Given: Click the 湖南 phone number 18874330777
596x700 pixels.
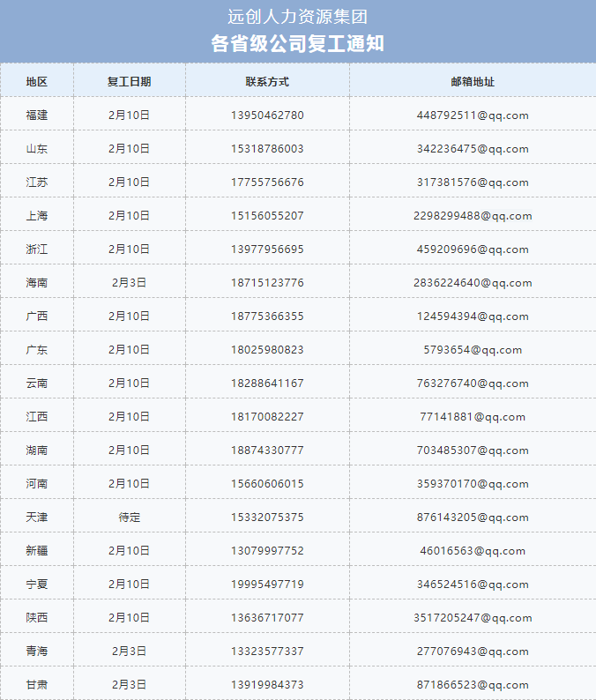Looking at the screenshot, I should [x=267, y=450].
